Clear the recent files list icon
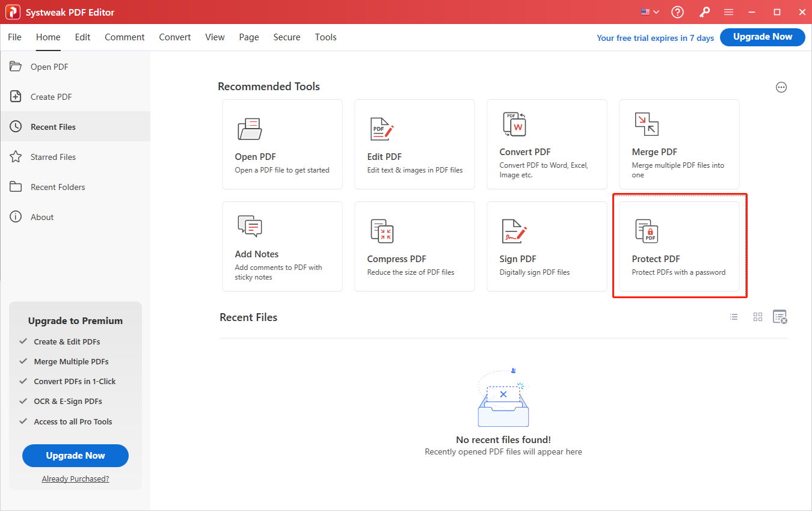 780,317
